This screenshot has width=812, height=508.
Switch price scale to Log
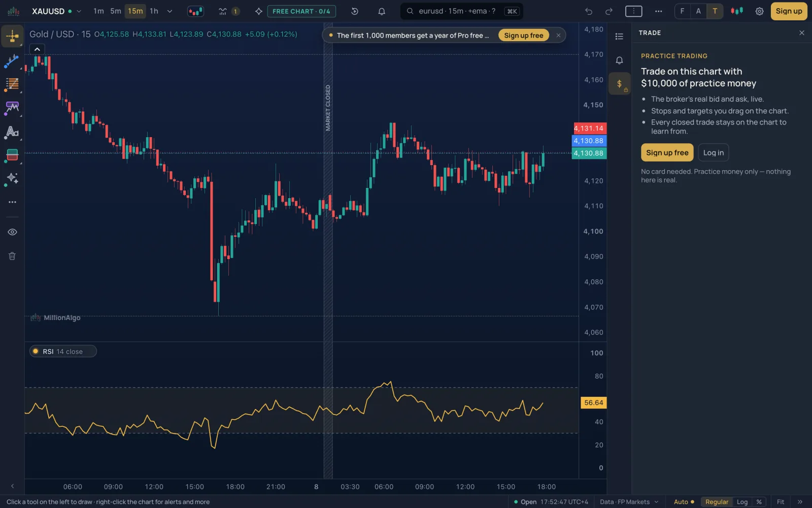pyautogui.click(x=742, y=502)
